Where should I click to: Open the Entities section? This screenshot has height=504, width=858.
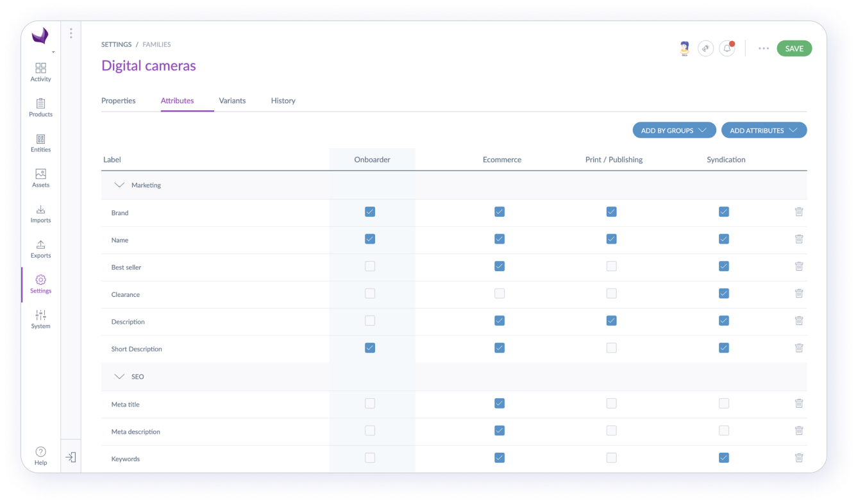(40, 141)
